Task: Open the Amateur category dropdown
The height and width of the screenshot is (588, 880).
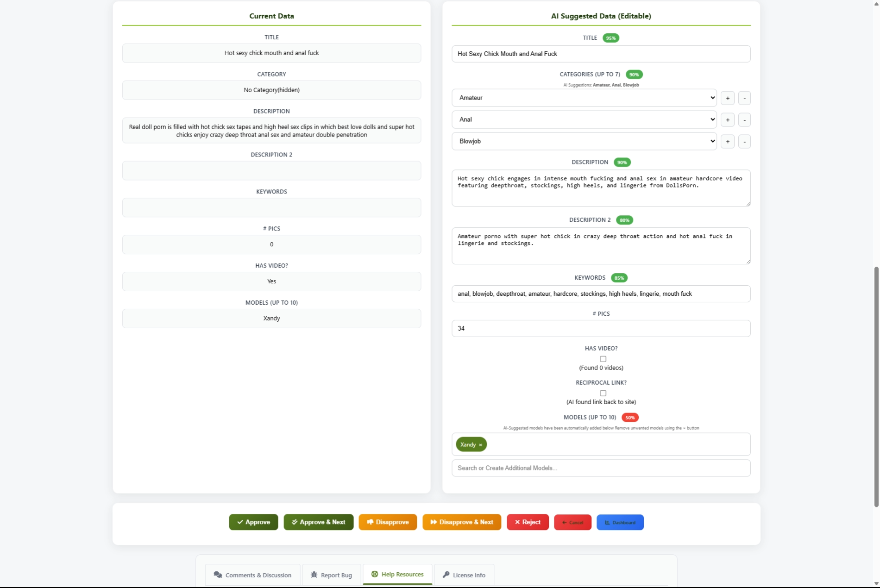Action: 584,98
